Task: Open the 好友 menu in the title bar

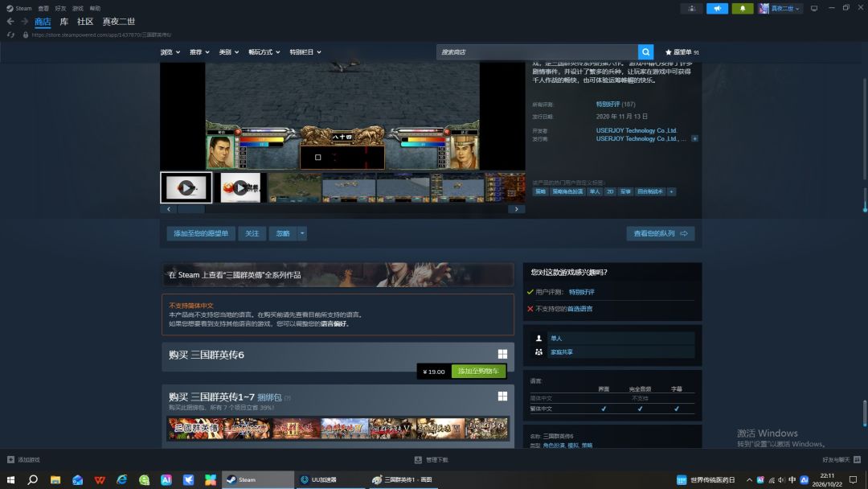Action: pos(60,8)
